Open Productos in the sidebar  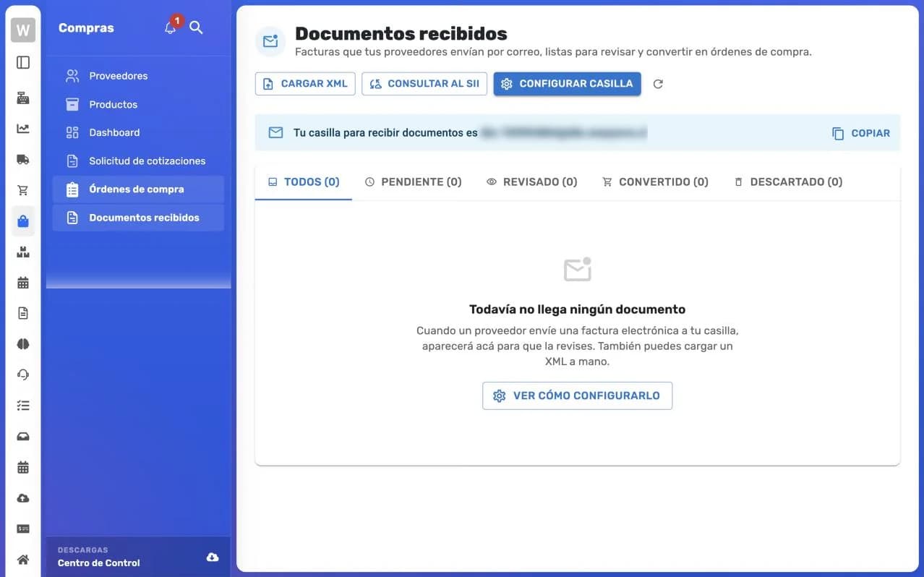[x=138, y=104]
